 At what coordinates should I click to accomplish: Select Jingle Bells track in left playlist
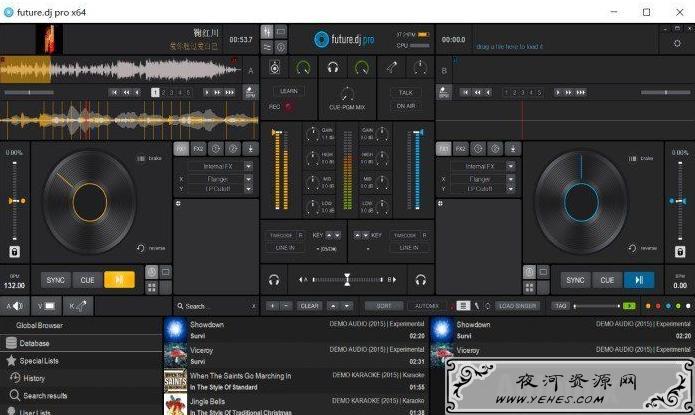tap(296, 406)
